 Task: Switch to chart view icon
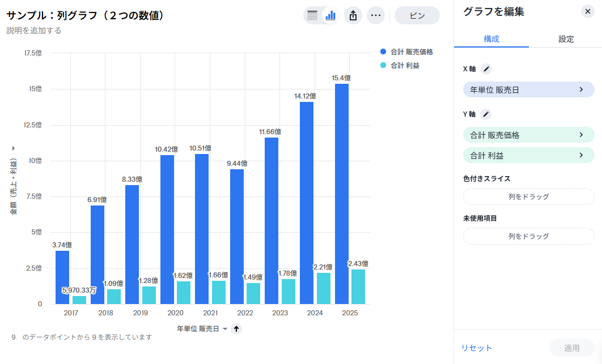[x=330, y=16]
